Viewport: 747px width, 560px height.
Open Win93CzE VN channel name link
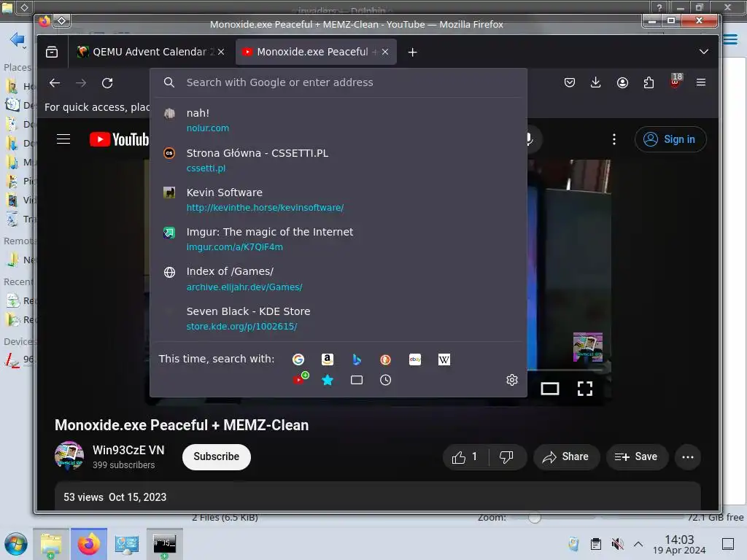[128, 450]
